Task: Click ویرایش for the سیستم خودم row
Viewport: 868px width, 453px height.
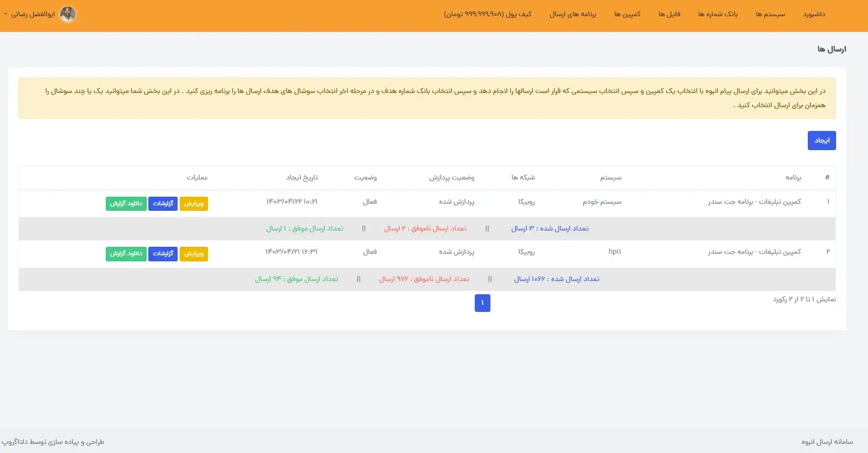Action: (194, 204)
